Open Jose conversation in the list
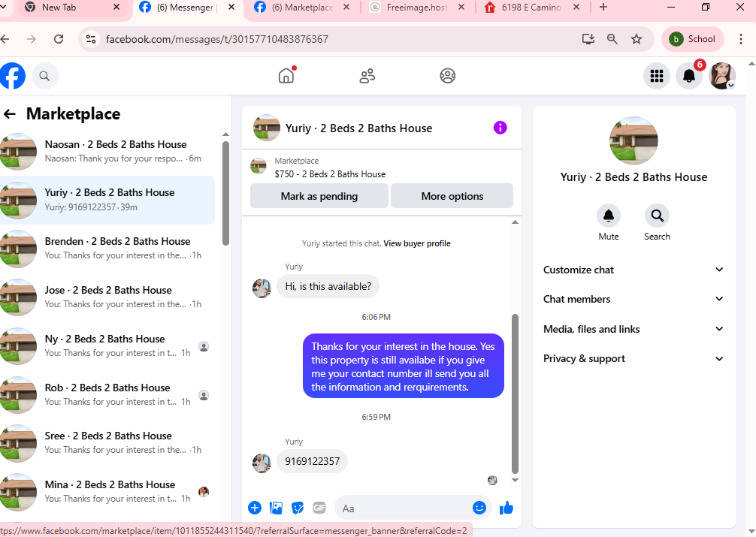Screen dimensions: 756x537 point(107,297)
